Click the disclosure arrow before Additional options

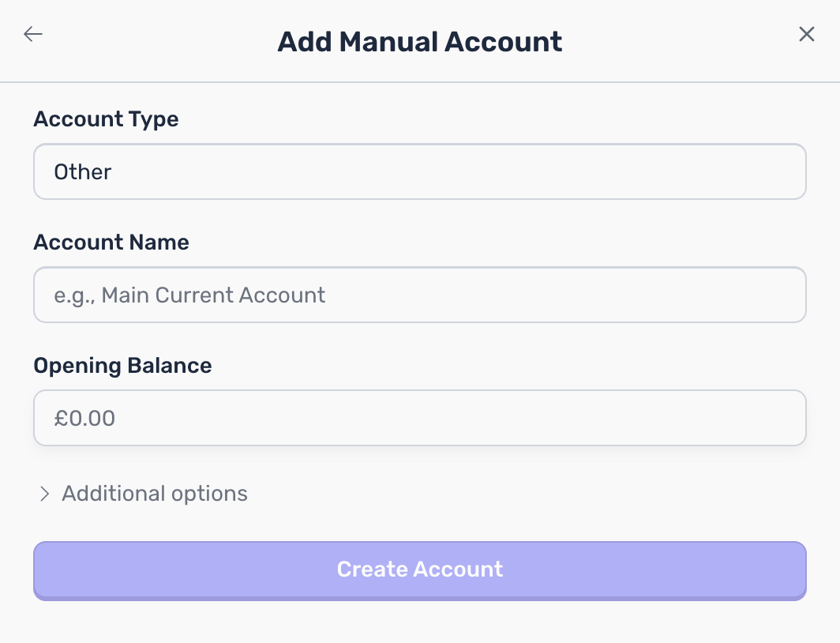[x=45, y=493]
